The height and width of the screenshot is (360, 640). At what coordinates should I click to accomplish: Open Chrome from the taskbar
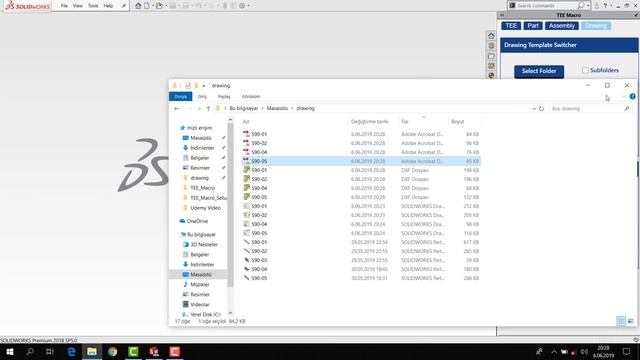(x=113, y=351)
